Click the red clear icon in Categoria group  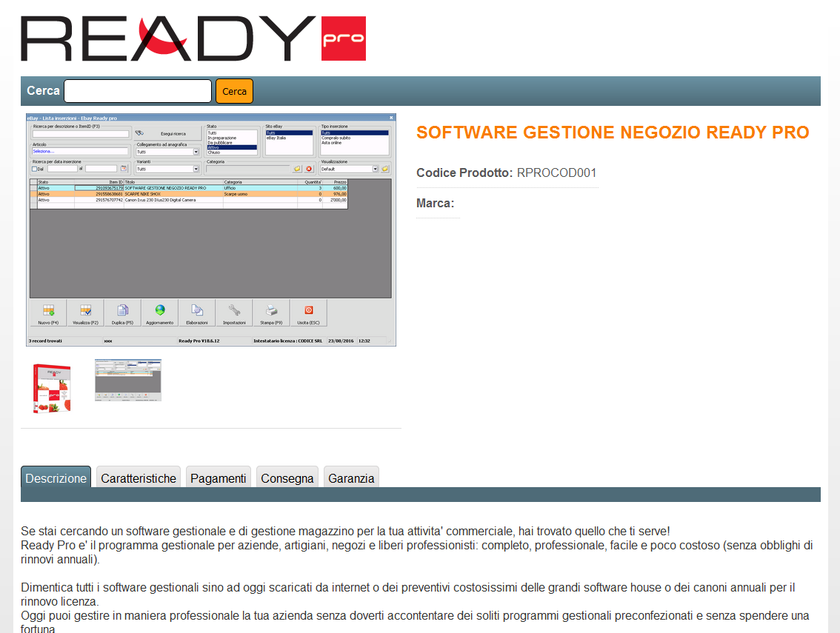tap(309, 169)
